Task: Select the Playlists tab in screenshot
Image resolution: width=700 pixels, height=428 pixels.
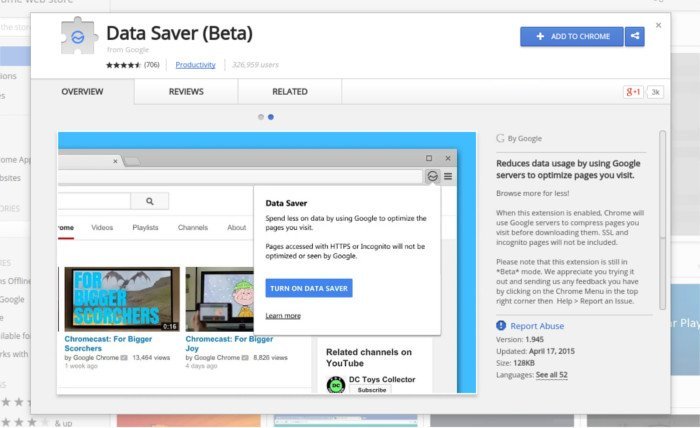Action: pyautogui.click(x=145, y=228)
